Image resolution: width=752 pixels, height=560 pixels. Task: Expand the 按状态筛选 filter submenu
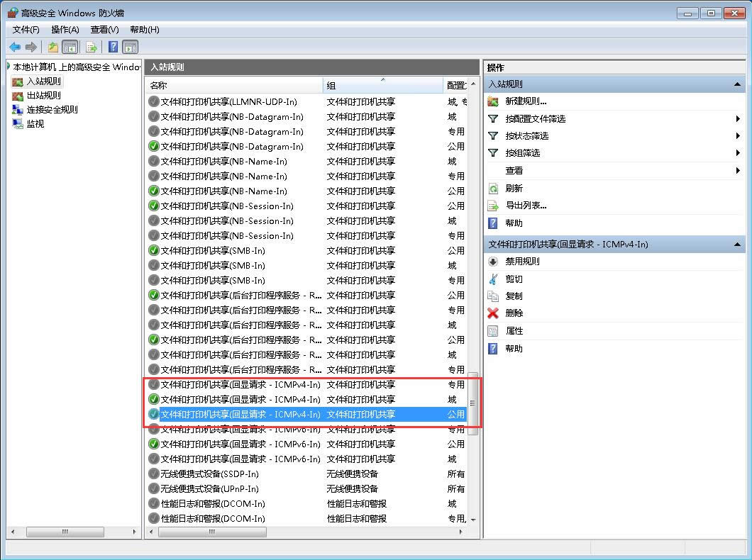[x=526, y=136]
